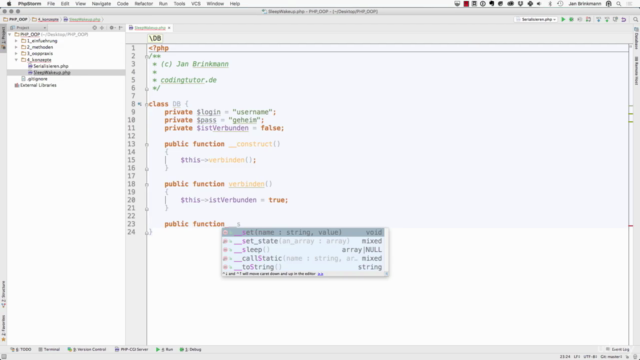This screenshot has height=360, width=640.
Task: Open the Project view selector dropdown
Action: pos(29,28)
